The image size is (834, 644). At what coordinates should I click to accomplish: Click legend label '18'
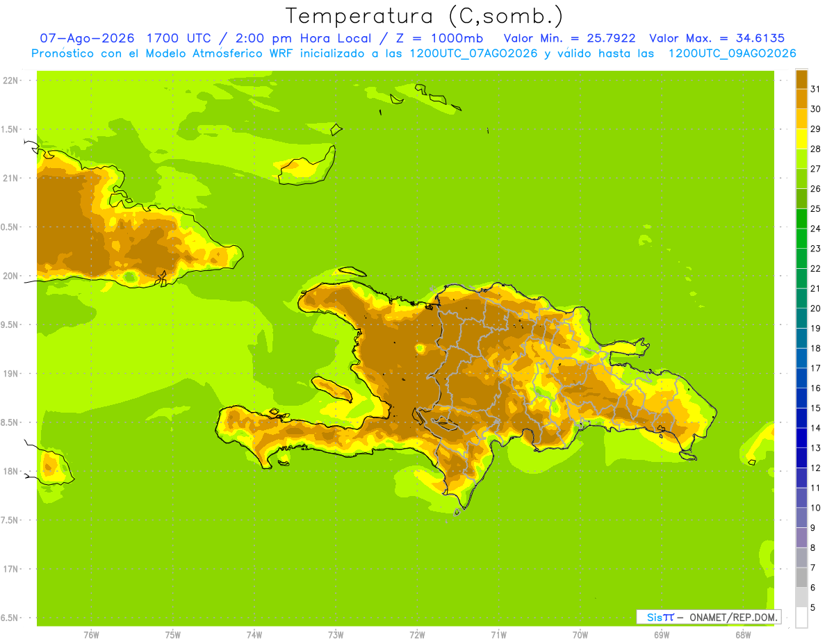815,348
